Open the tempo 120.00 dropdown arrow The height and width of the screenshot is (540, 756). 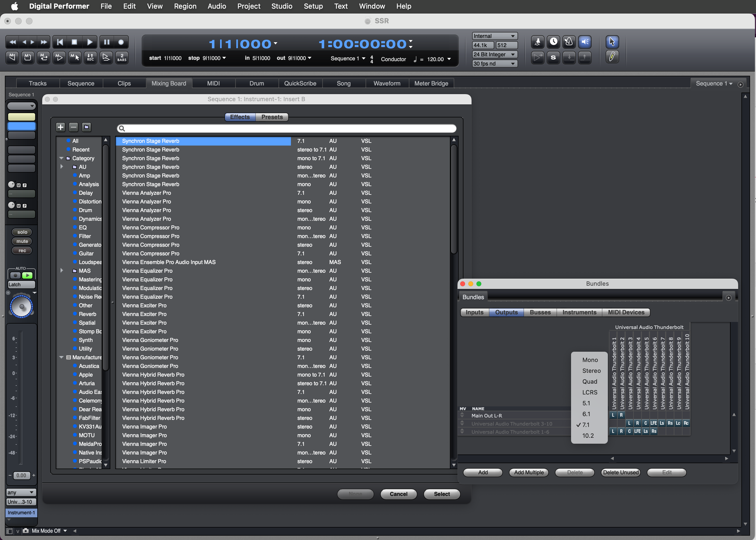click(449, 59)
